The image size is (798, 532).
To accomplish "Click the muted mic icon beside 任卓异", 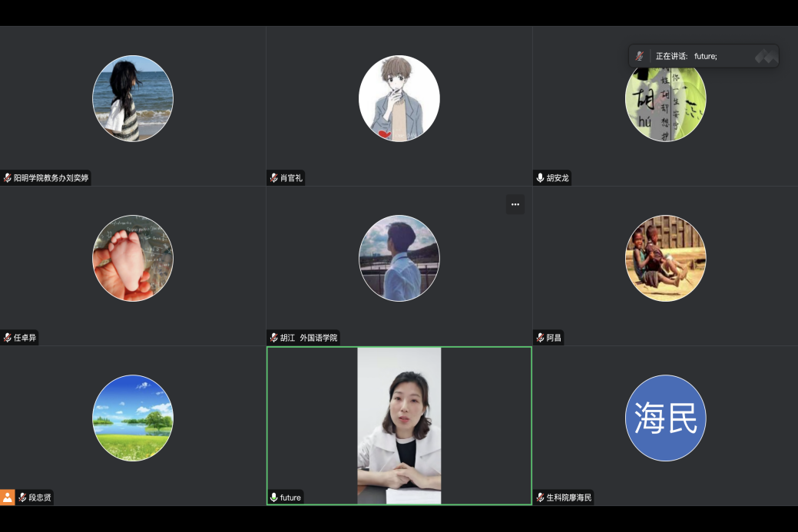I will coord(8,338).
